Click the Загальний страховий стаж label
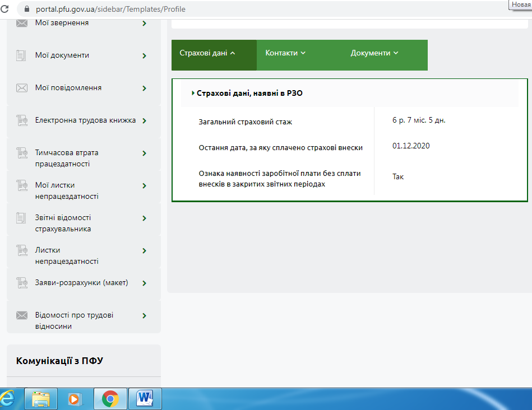Screen dimensions: 532x410 [246, 122]
